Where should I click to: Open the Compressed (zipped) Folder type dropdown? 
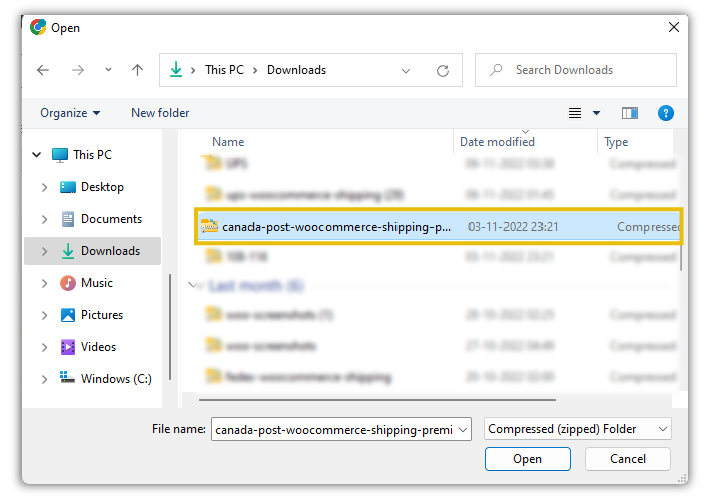pyautogui.click(x=578, y=429)
